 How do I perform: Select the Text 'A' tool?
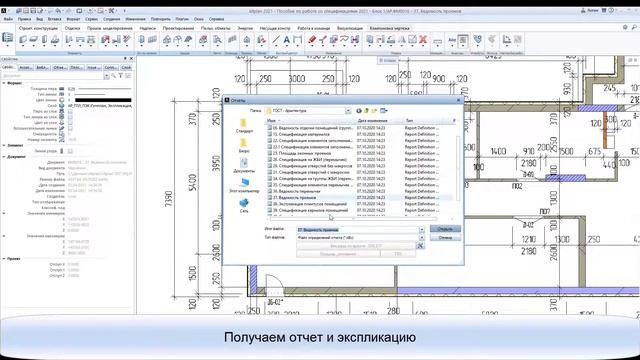pyautogui.click(x=287, y=40)
